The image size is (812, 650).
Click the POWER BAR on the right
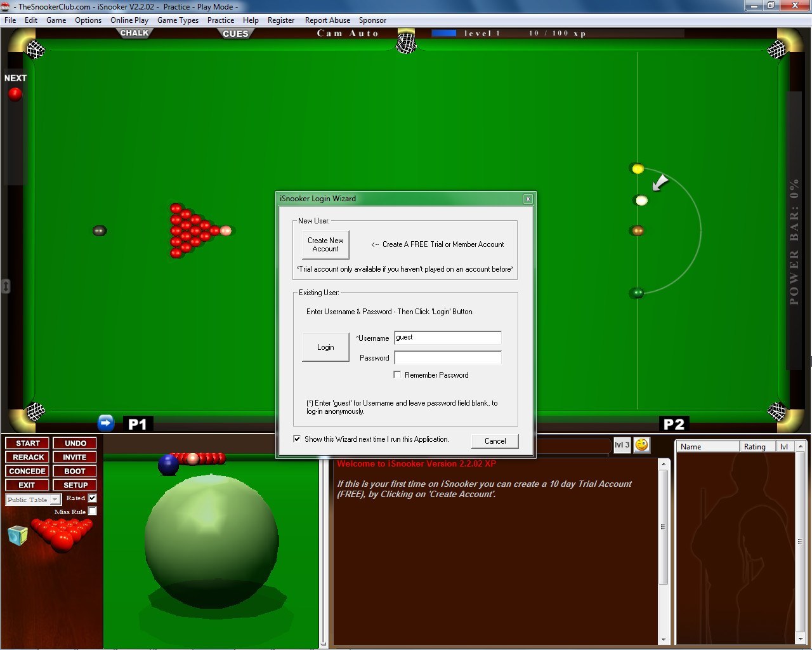coord(794,230)
